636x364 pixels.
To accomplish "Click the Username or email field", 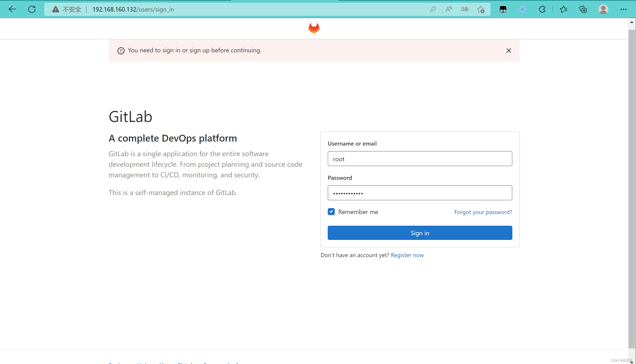I will pyautogui.click(x=420, y=159).
